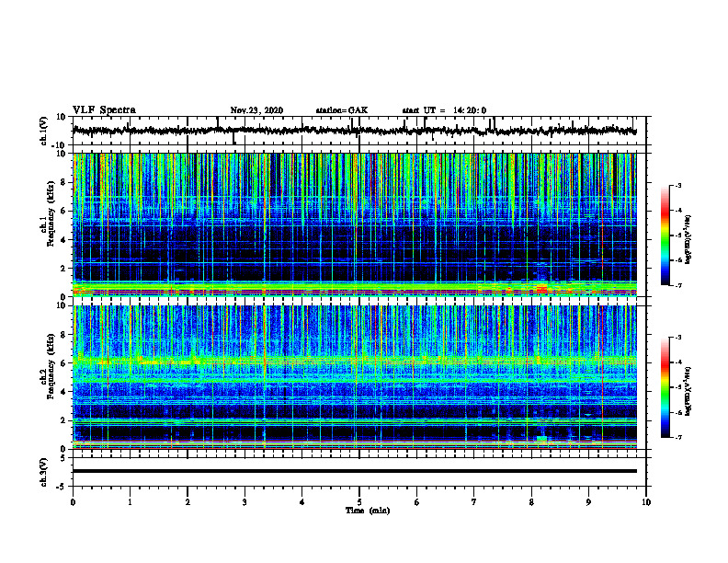Click time axis tick label "6"

[x=417, y=502]
